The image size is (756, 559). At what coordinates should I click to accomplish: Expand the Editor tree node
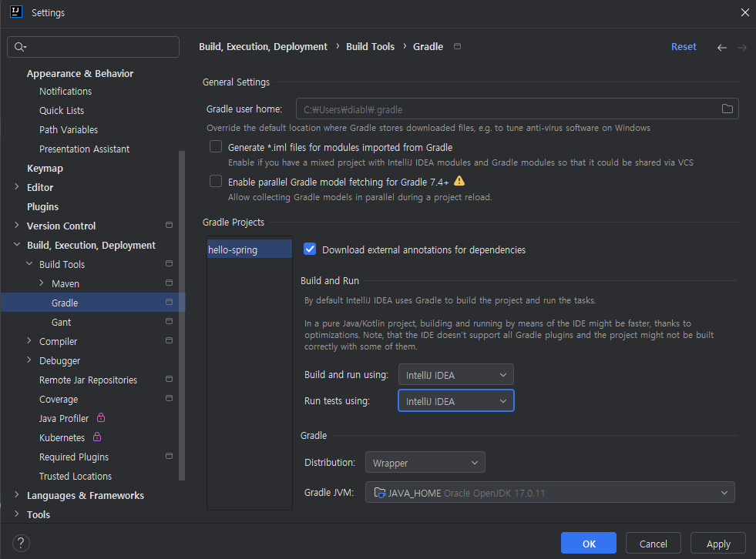[17, 186]
